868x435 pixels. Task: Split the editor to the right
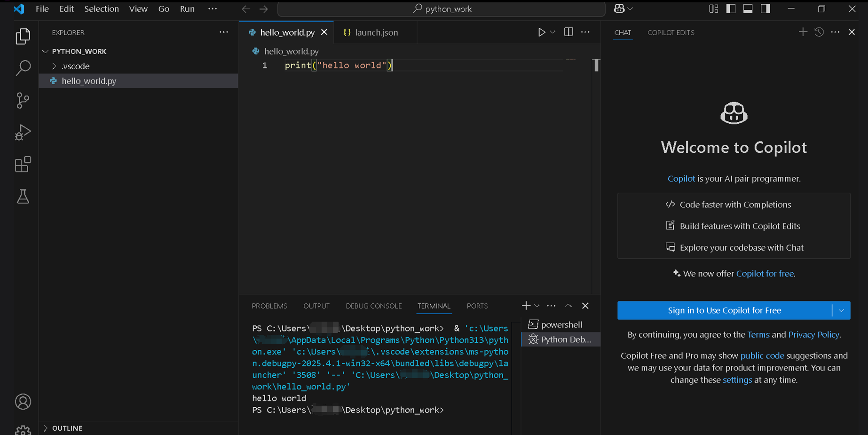(x=568, y=32)
